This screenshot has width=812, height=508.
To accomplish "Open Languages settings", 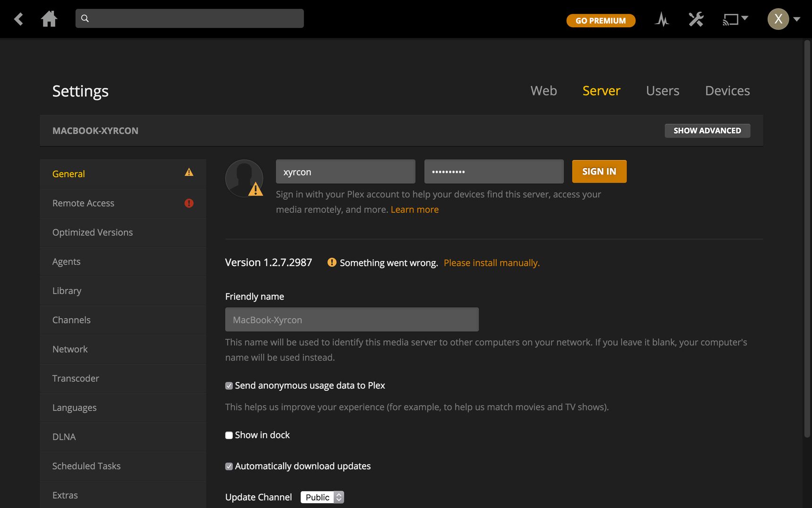I will [123, 408].
